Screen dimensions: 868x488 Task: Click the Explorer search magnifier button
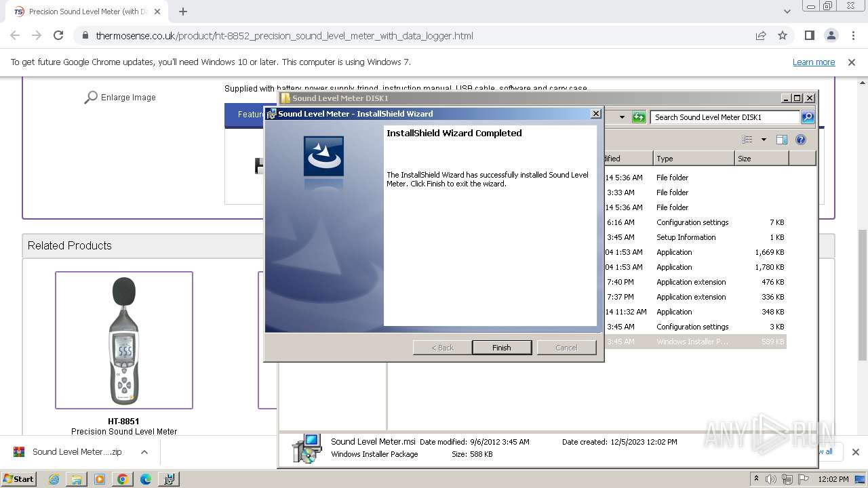(x=808, y=117)
